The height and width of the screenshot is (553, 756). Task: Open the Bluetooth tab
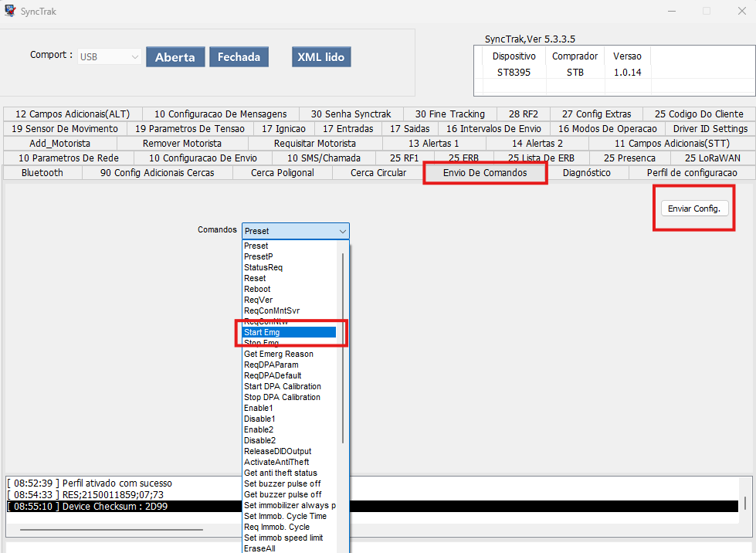click(x=42, y=172)
